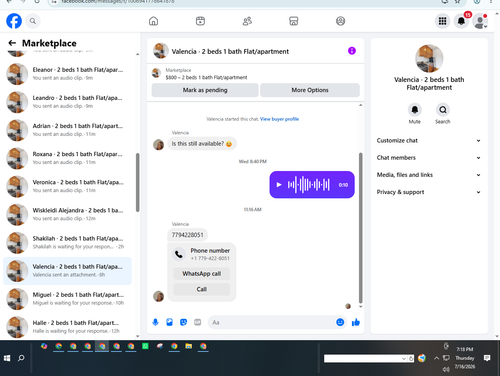This screenshot has width=500, height=376.
Task: Open View buyer profile link
Action: 279,119
